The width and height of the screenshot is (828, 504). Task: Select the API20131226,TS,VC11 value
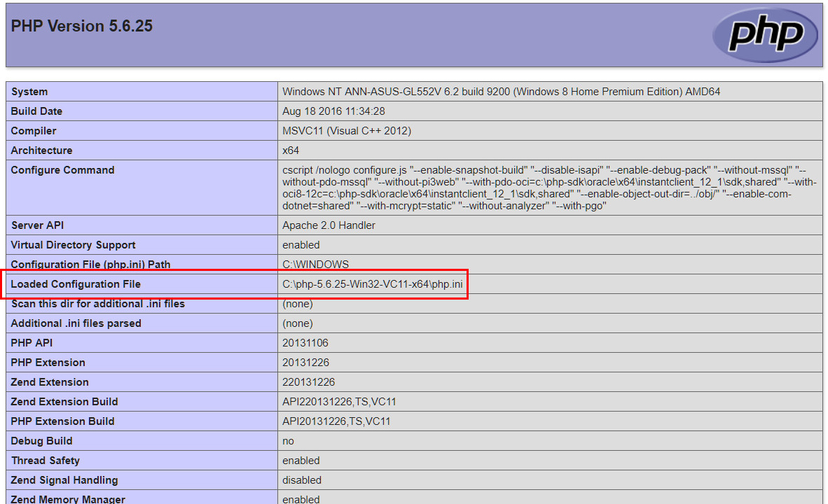coord(336,421)
